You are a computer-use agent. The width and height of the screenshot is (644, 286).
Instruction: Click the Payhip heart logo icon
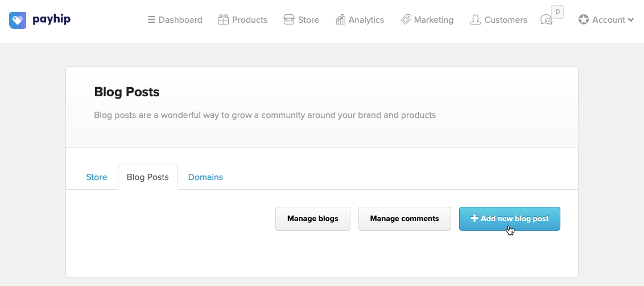tap(18, 21)
